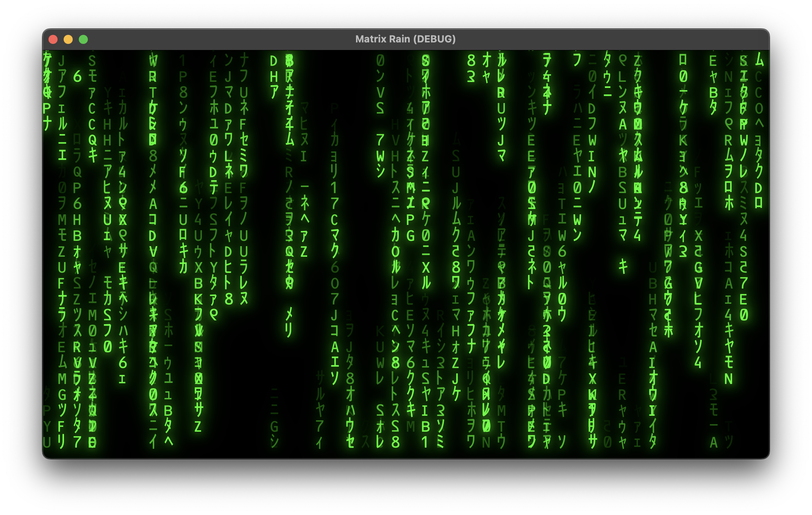Click the lone bright 6 near top-left
Screen dimensions: 812x515
click(77, 77)
